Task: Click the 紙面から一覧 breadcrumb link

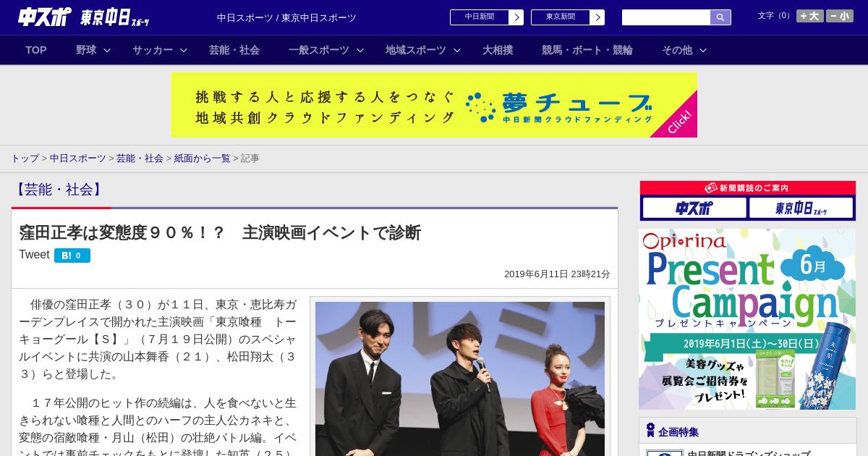Action: 203,159
